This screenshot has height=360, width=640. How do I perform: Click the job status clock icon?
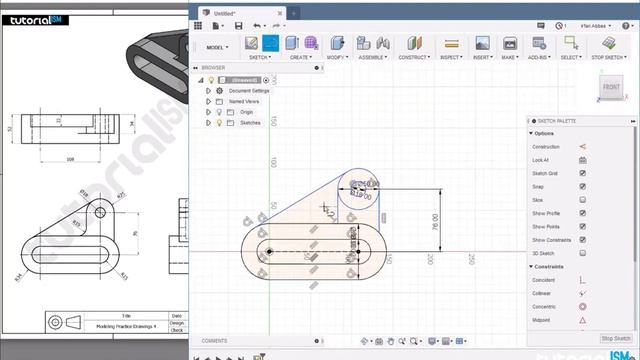tap(559, 26)
